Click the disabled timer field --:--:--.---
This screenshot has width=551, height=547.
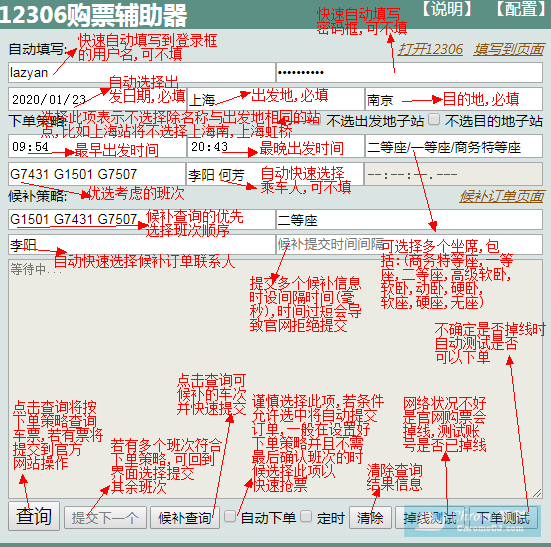pyautogui.click(x=454, y=174)
